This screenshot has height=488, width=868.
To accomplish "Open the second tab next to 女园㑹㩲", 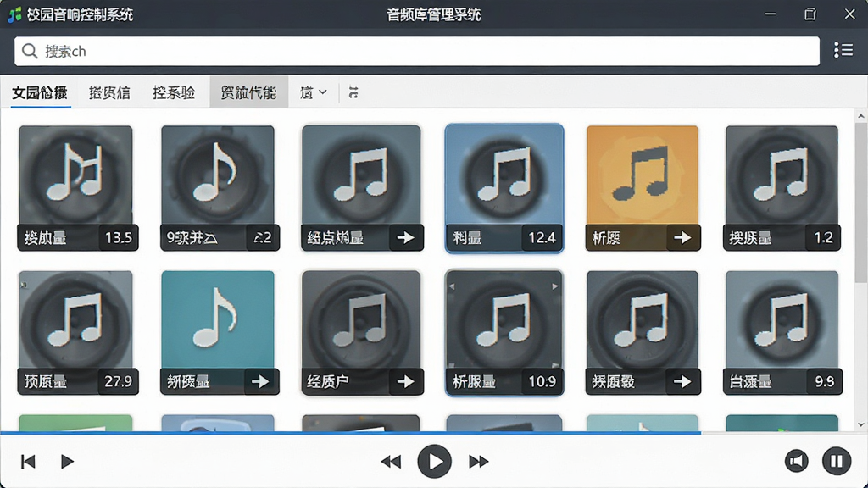I will pyautogui.click(x=109, y=92).
